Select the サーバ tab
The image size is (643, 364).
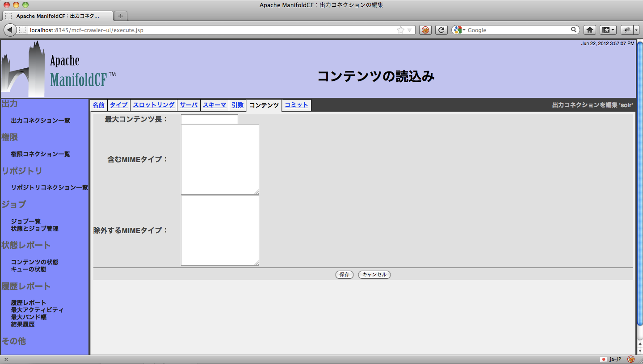[189, 105]
